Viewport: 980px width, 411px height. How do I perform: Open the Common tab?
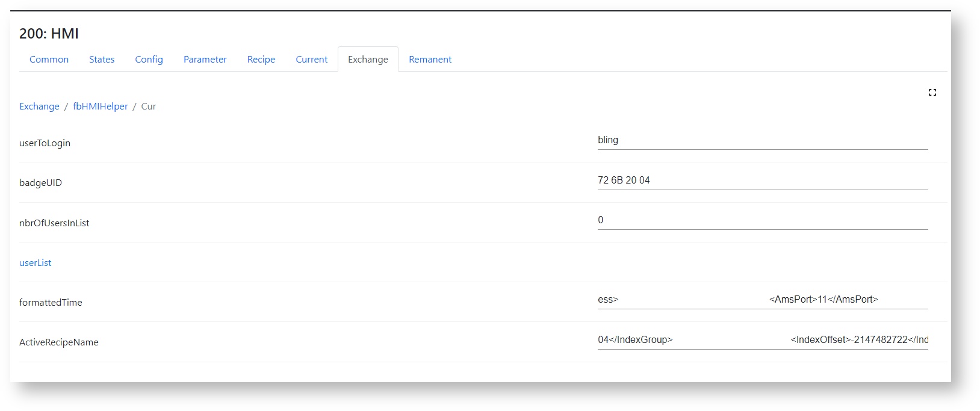[49, 60]
